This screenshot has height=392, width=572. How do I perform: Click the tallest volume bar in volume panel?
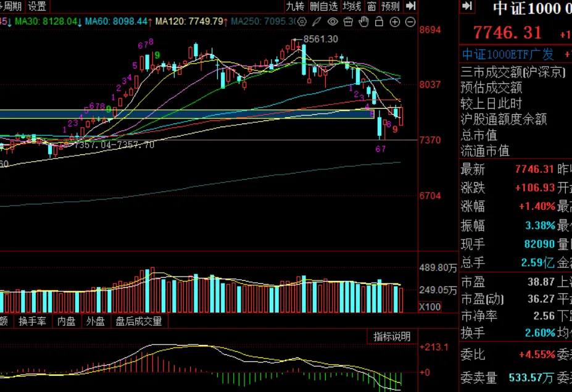click(152, 290)
